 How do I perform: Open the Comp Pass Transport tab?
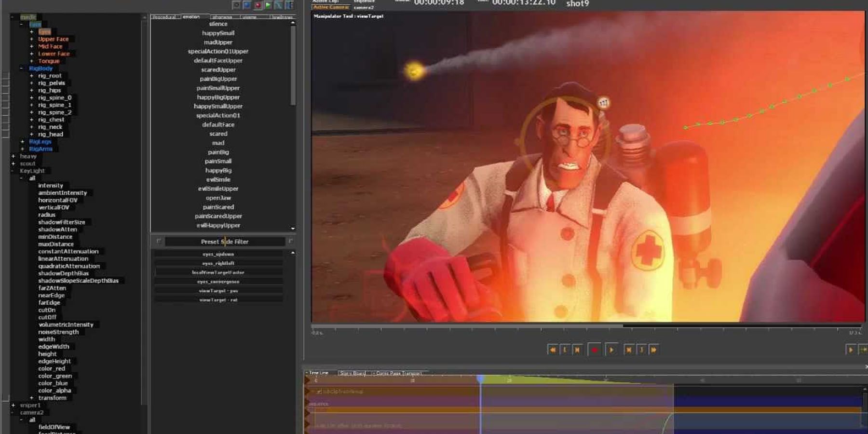(x=397, y=373)
